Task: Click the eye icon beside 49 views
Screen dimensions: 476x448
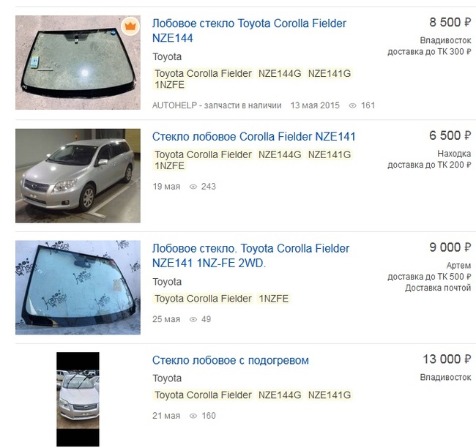Action: pyautogui.click(x=193, y=319)
